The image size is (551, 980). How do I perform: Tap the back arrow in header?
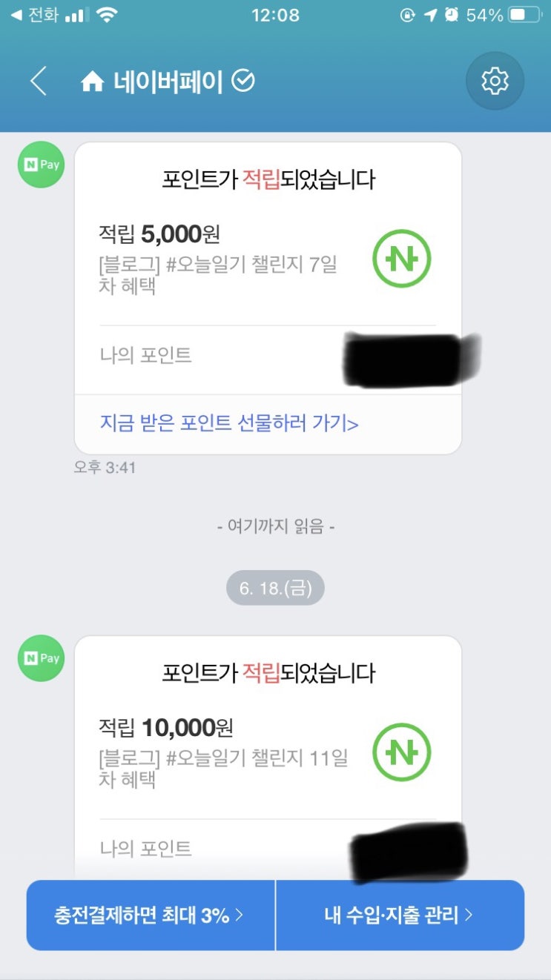tap(39, 81)
